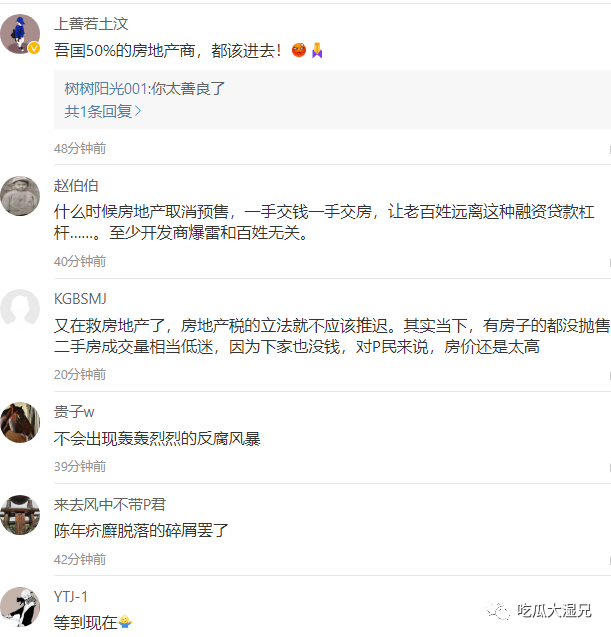Click the WeChat logo beside 吃瓜大湿兄
This screenshot has width=611, height=637.
497,611
